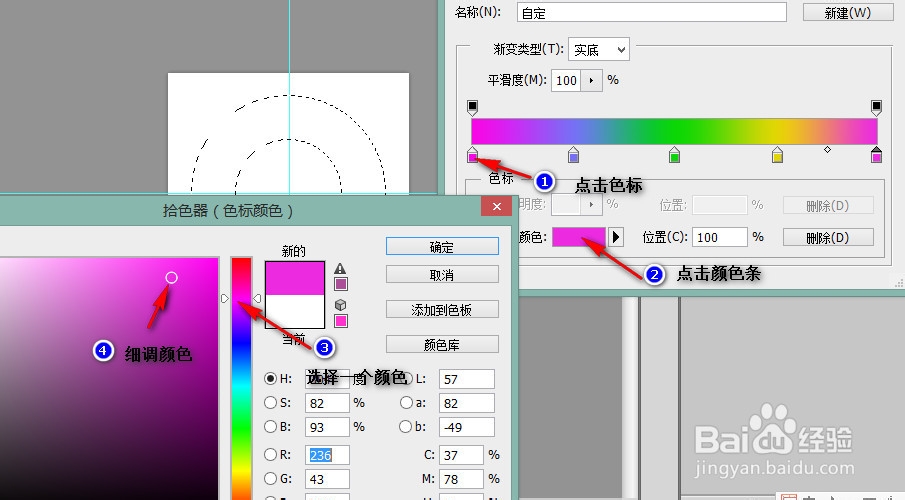
Task: Click the web-safe pink swatch
Action: click(x=341, y=320)
